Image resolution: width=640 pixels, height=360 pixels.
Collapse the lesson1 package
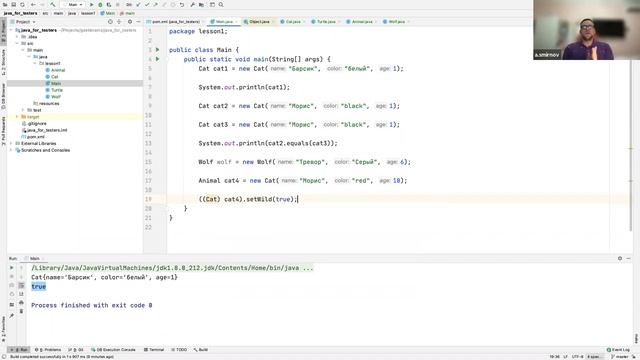35,63
